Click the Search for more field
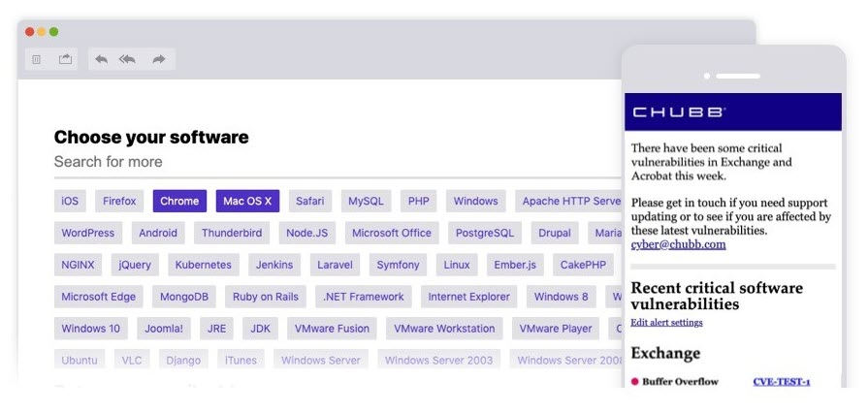Screen dimensions: 868x412 [x=291, y=162]
